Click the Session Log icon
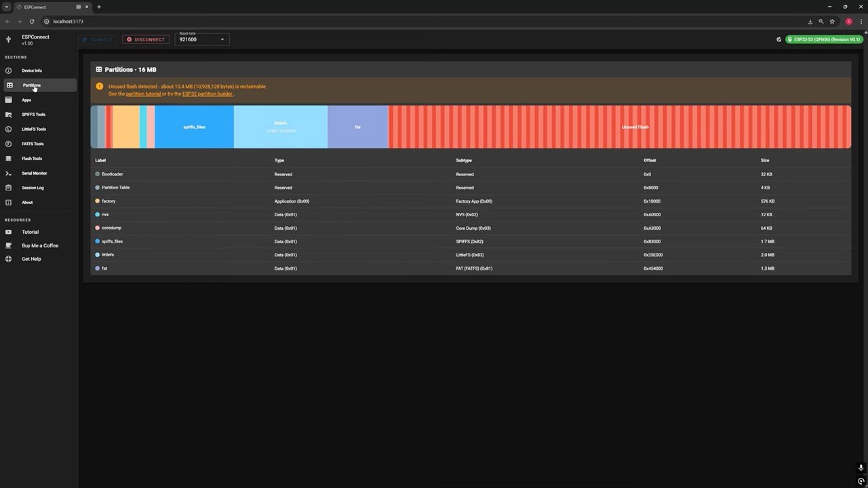The width and height of the screenshot is (868, 488). 9,188
